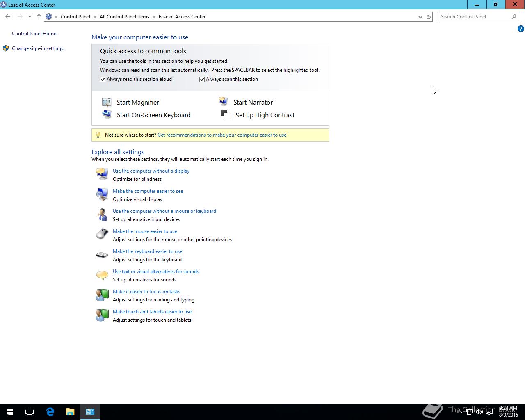The image size is (525, 420).
Task: Uncheck Always read this section aloud
Action: click(103, 80)
